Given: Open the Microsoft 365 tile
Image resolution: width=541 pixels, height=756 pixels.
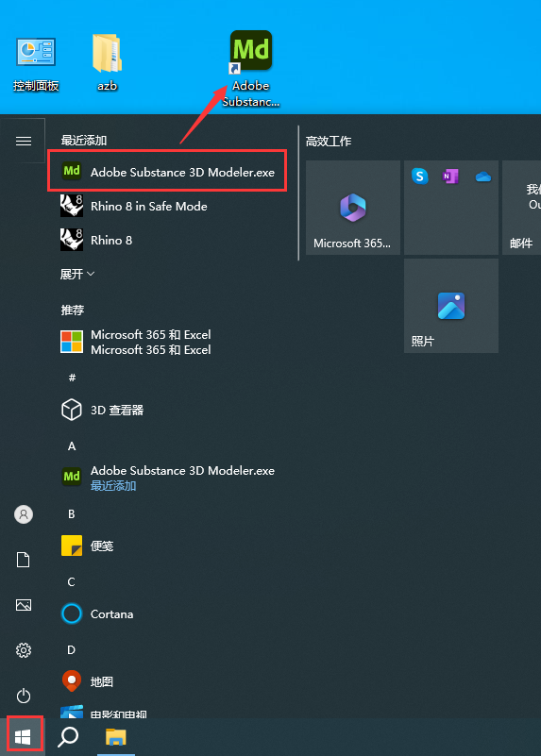Looking at the screenshot, I should [353, 208].
